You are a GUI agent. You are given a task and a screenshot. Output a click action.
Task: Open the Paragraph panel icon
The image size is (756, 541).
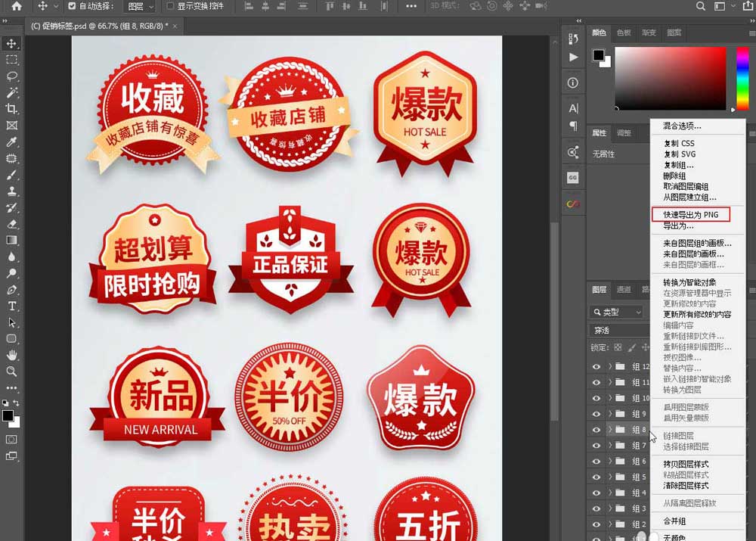click(x=573, y=126)
